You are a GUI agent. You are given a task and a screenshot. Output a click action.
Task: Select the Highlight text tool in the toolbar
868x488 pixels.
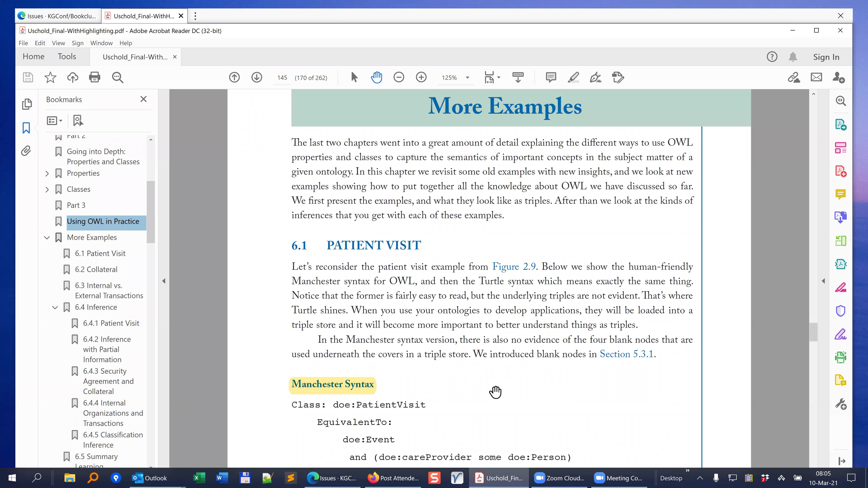point(573,77)
